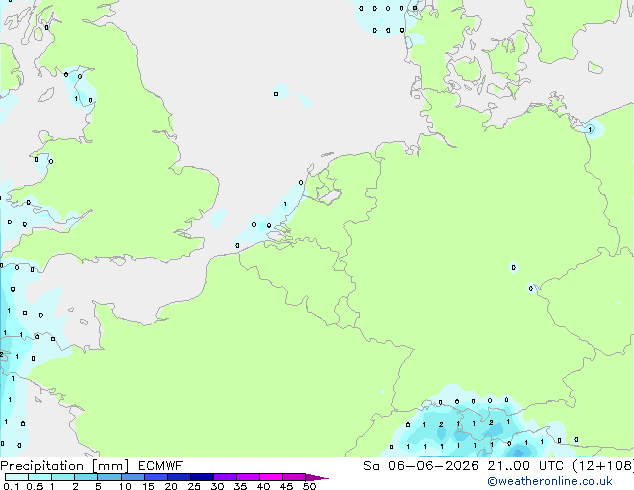Click the 25–30 mm dark blue swatch
The height and width of the screenshot is (490, 634).
[202, 477]
